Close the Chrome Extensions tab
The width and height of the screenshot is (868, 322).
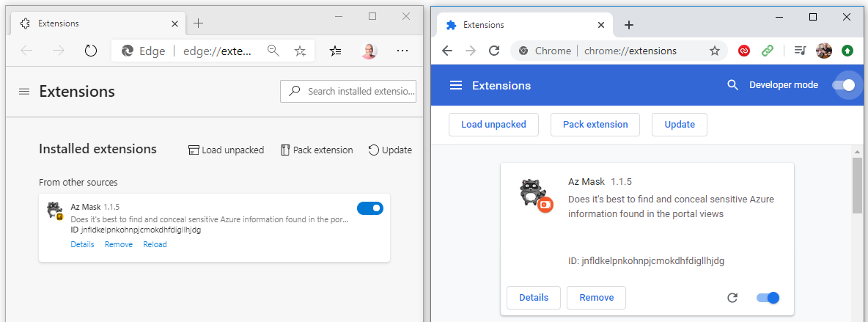click(601, 25)
